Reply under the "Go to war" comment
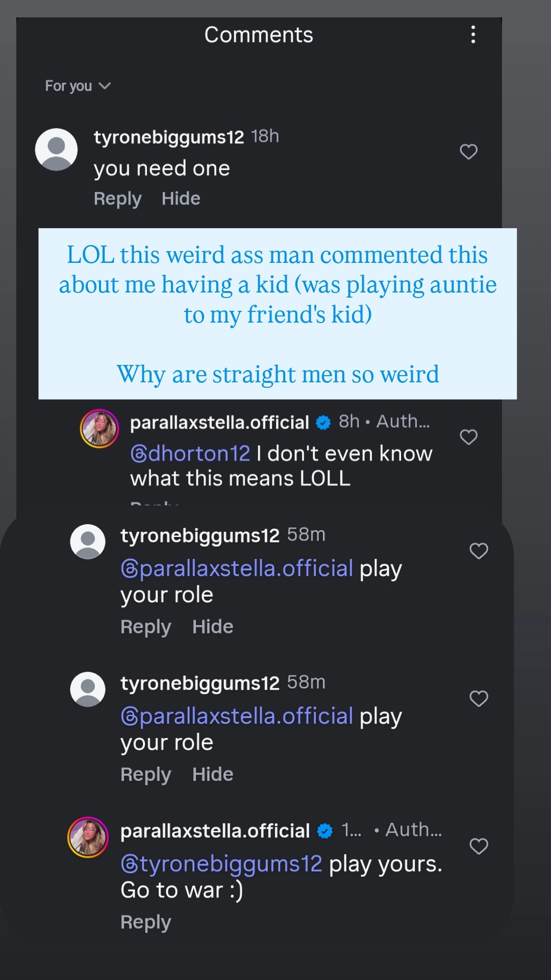This screenshot has height=980, width=551. (145, 922)
